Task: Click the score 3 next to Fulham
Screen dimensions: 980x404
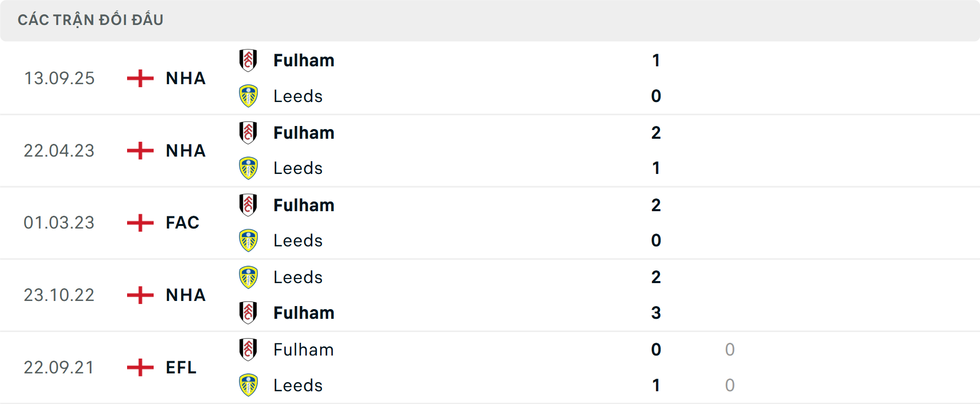Action: pyautogui.click(x=656, y=313)
